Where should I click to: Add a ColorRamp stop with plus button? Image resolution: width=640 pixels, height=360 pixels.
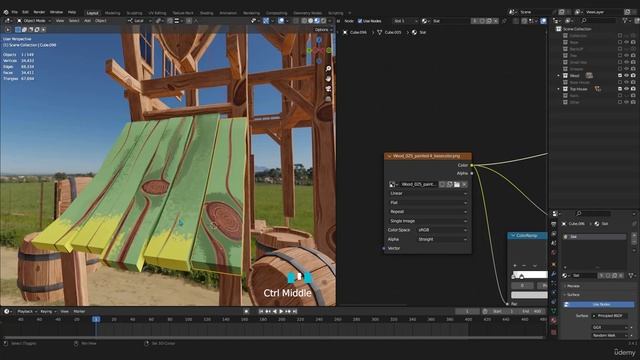click(515, 266)
